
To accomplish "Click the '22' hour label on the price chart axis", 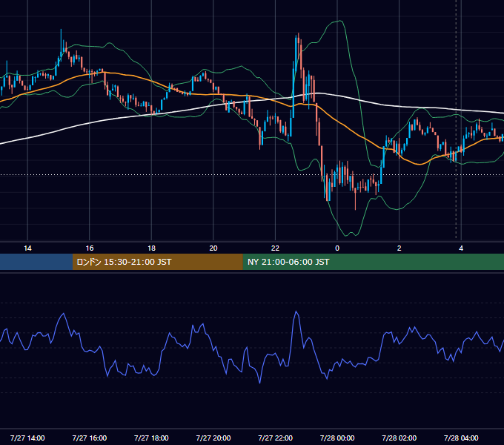I will tap(275, 248).
